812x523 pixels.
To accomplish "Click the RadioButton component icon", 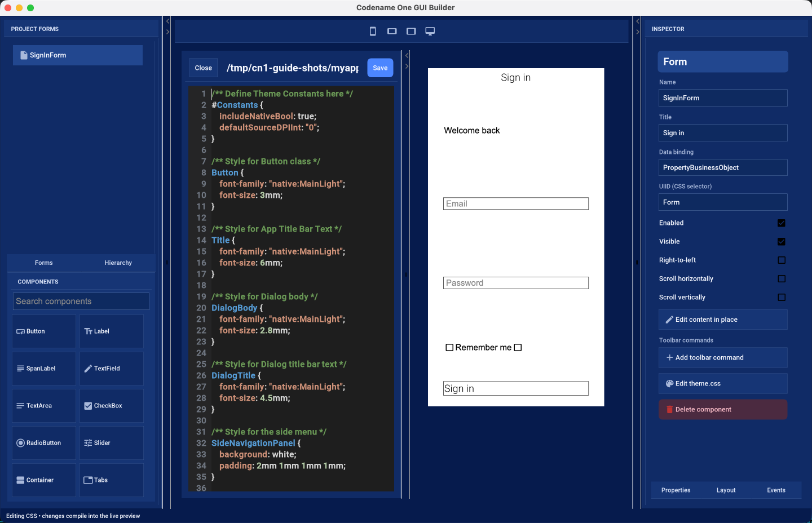I will (x=21, y=443).
